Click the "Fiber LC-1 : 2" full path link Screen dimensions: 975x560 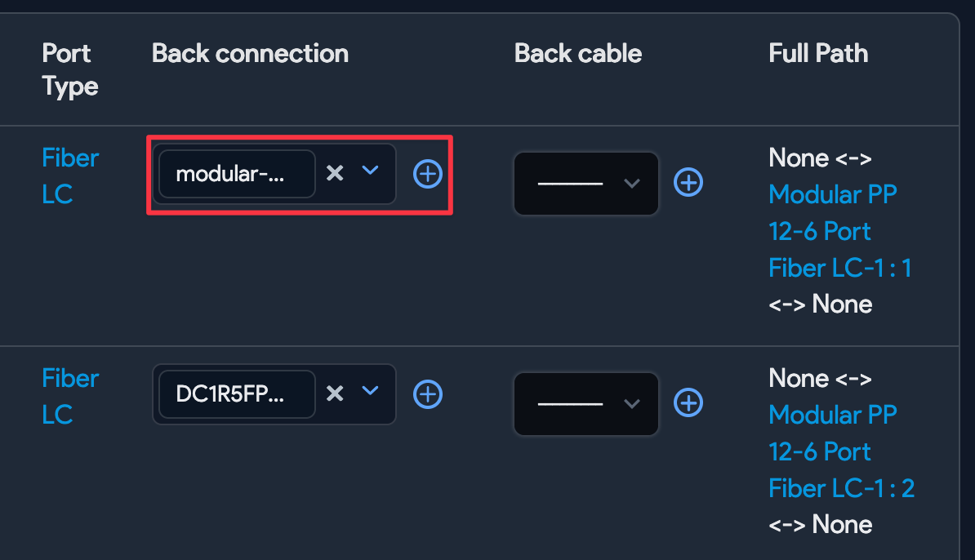pyautogui.click(x=842, y=487)
